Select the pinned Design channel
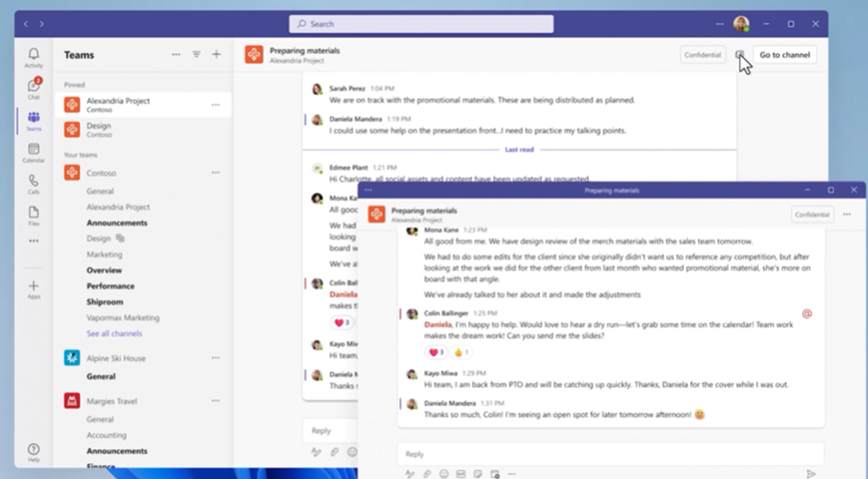Screen dimensions: 868x479 [99, 129]
